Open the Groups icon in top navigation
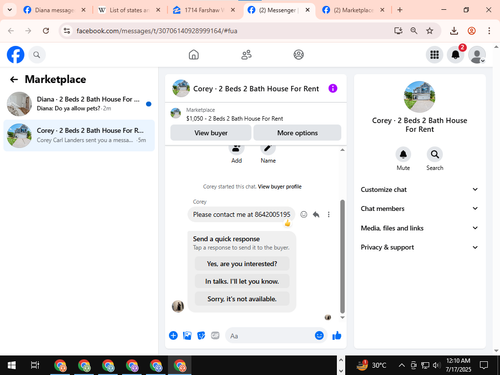 click(x=298, y=55)
